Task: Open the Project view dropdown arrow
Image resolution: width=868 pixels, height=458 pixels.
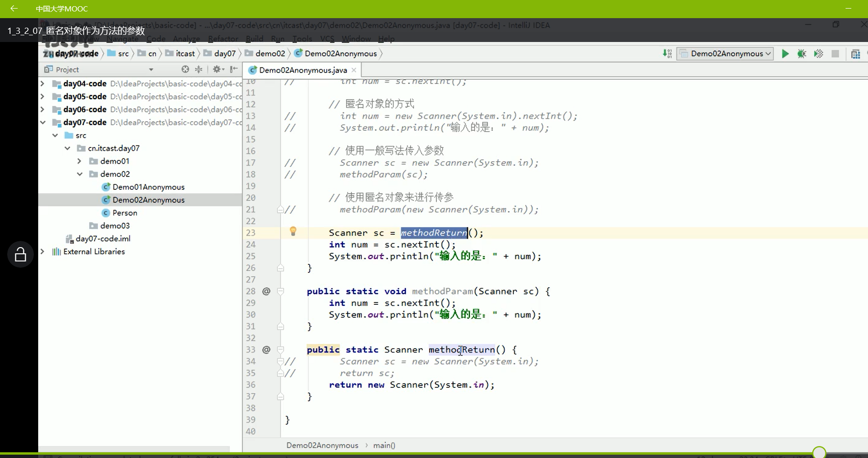Action: (x=151, y=70)
